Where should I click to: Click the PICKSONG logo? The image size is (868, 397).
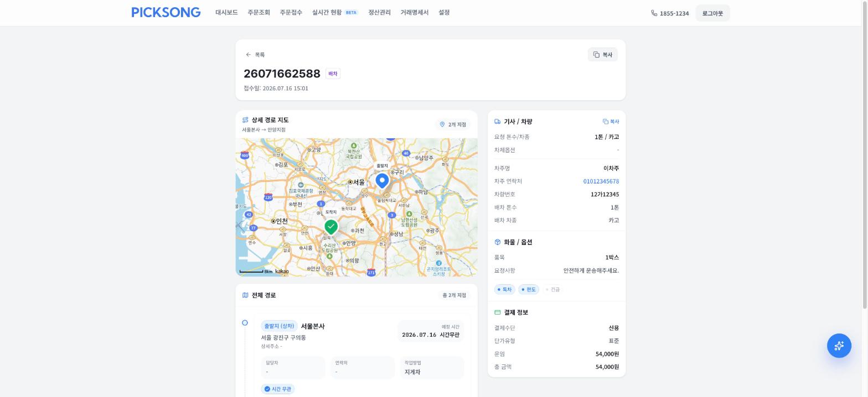click(166, 12)
